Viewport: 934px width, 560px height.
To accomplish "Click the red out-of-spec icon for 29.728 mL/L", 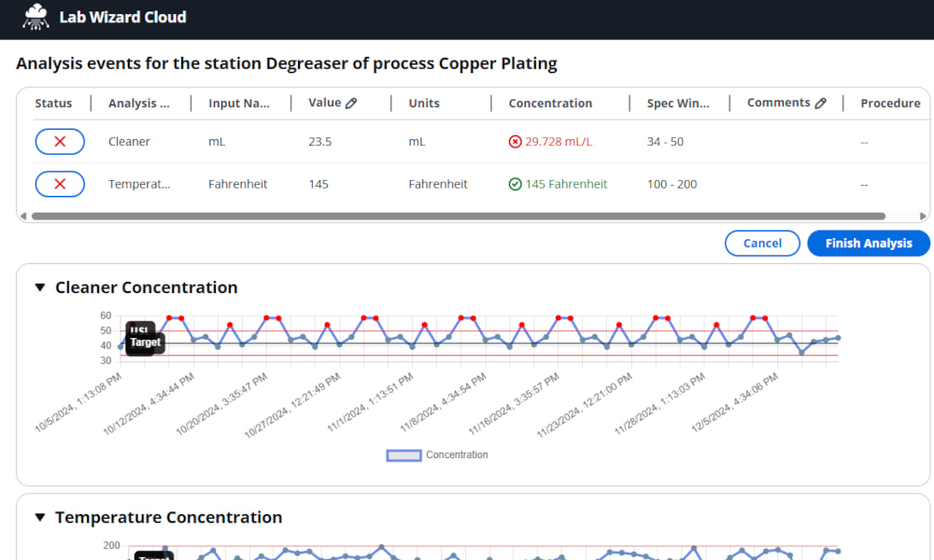I will [x=516, y=142].
